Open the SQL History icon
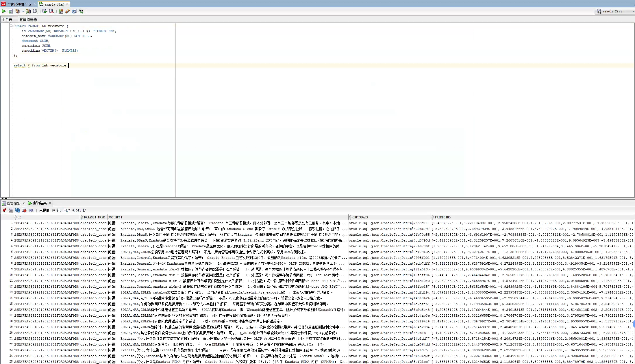The width and height of the screenshot is (635, 364). click(x=74, y=11)
